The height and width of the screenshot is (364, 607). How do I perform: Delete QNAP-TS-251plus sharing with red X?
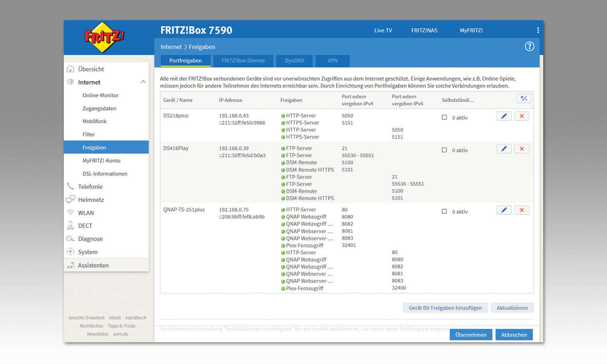click(522, 210)
